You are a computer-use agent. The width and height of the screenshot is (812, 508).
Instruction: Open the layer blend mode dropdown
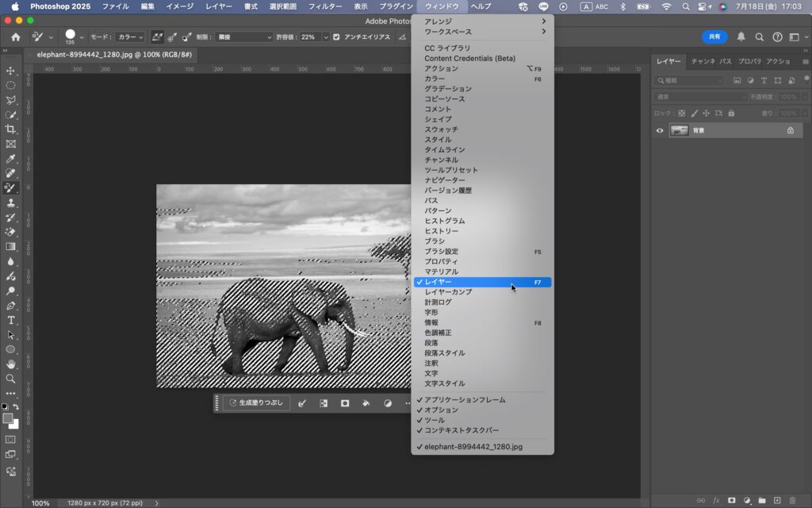701,97
